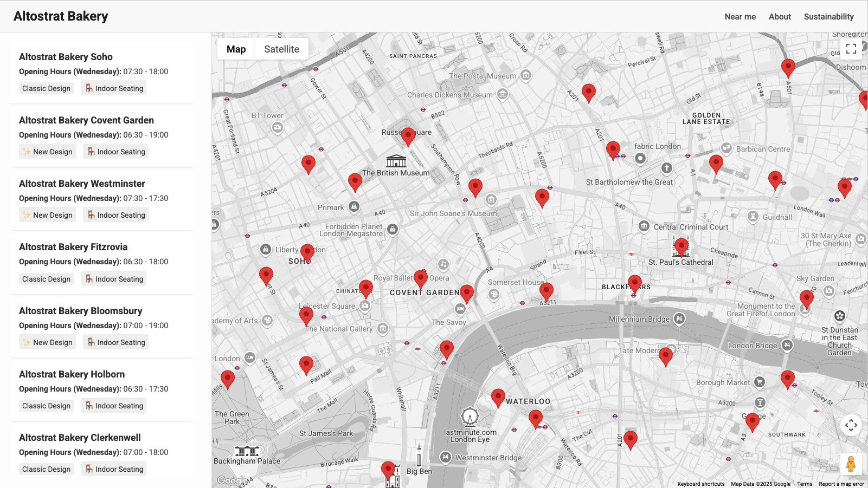
Task: Open Google Maps Terms link
Action: (804, 484)
